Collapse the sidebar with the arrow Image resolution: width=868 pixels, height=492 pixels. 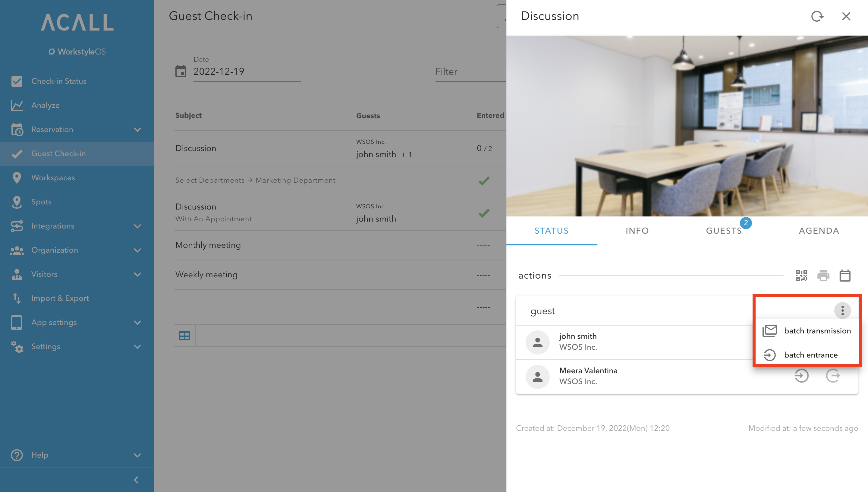click(x=136, y=480)
